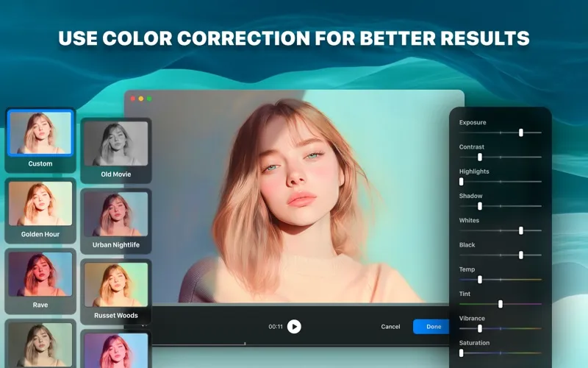
Task: Apply the Old Movie filter preset
Action: click(116, 151)
